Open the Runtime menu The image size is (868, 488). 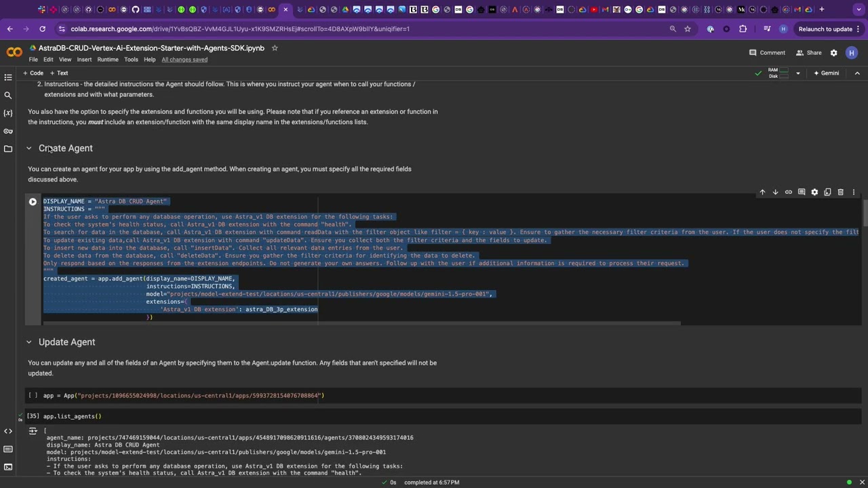(108, 60)
